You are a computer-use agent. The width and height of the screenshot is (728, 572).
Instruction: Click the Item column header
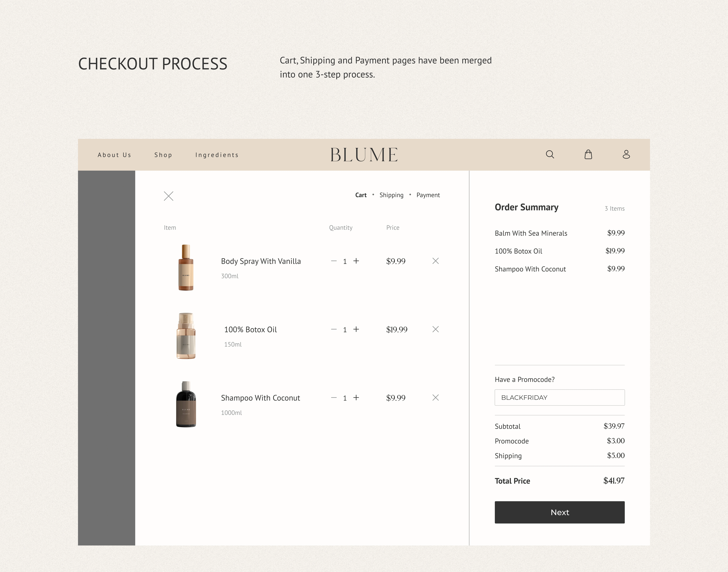click(x=170, y=228)
